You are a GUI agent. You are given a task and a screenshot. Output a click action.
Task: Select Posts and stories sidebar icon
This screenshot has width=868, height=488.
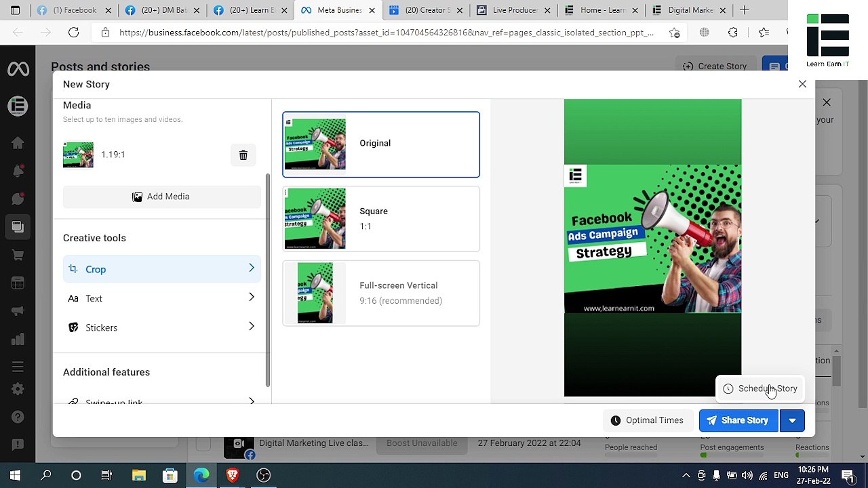click(18, 227)
